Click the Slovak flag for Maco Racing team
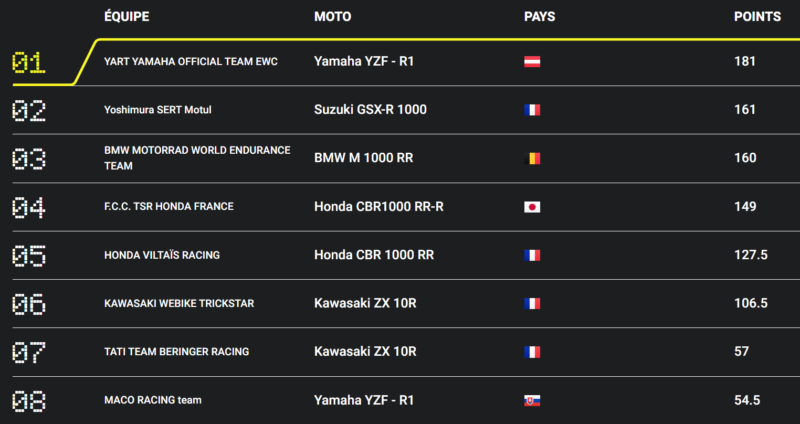 click(532, 400)
